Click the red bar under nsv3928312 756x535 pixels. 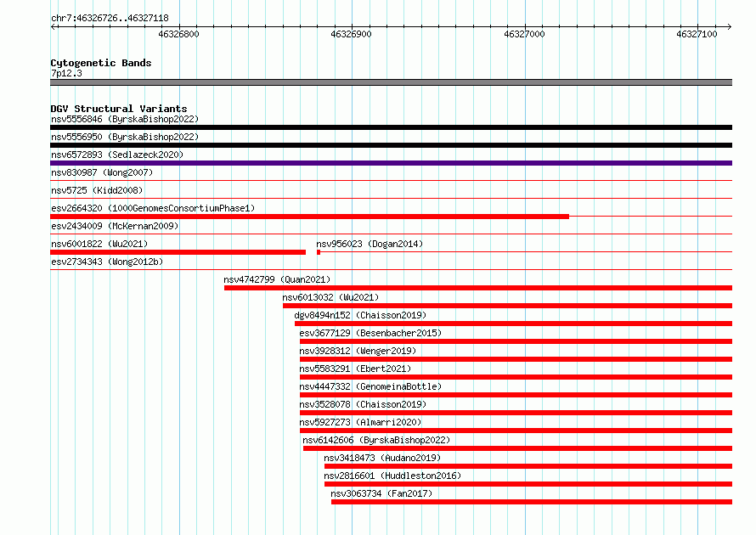pyautogui.click(x=516, y=359)
